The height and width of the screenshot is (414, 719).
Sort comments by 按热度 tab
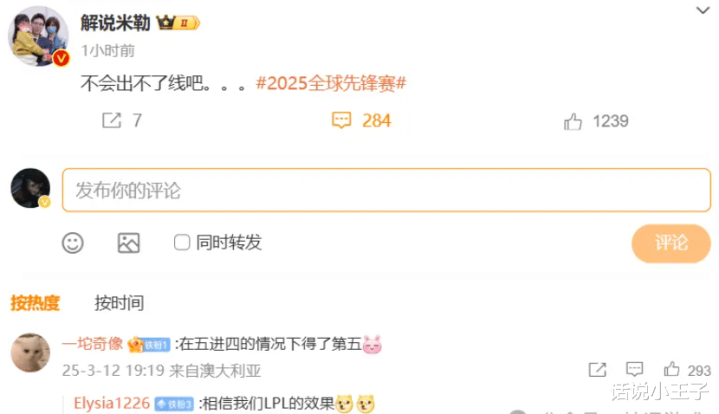[35, 303]
